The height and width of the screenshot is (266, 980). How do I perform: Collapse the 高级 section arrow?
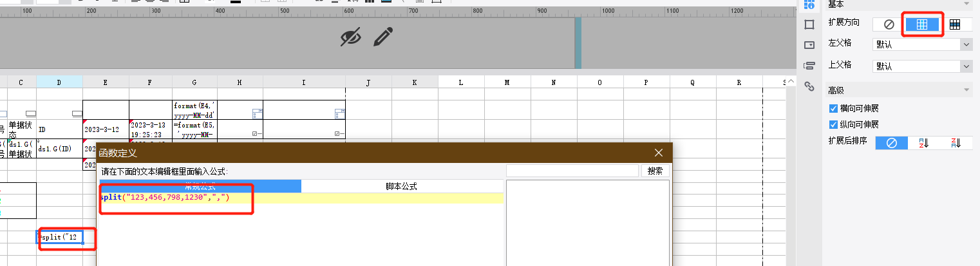[966, 90]
